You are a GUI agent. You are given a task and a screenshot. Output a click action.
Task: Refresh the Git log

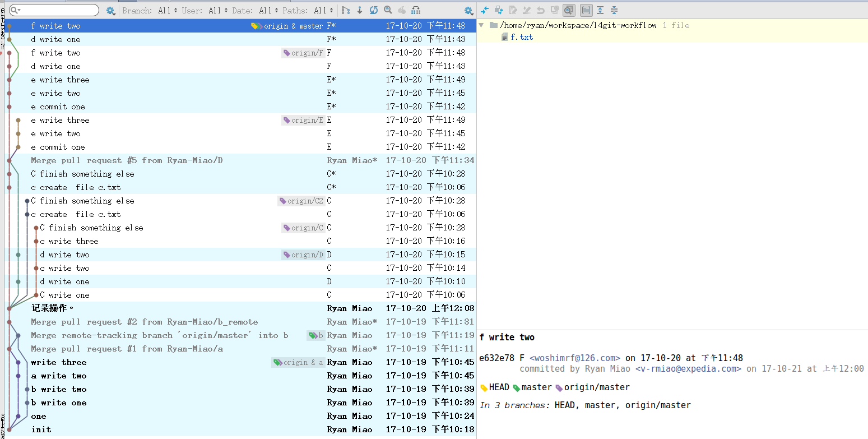(373, 10)
